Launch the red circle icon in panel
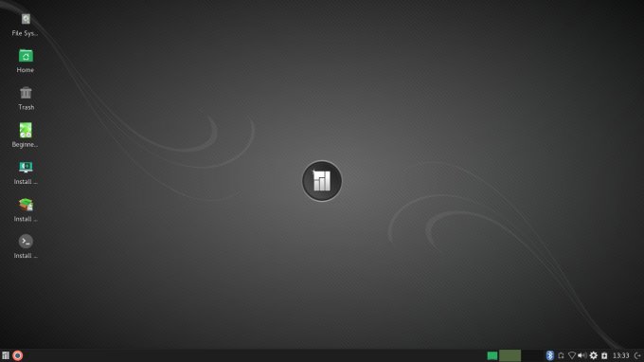 tap(18, 355)
